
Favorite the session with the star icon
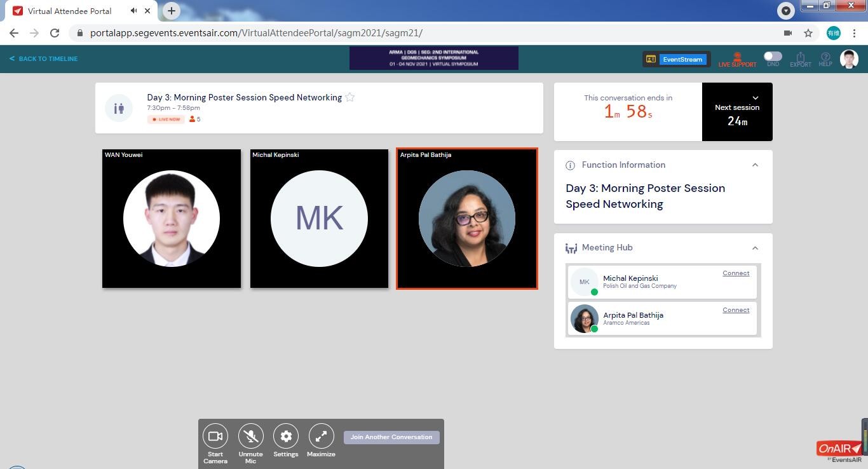point(349,97)
